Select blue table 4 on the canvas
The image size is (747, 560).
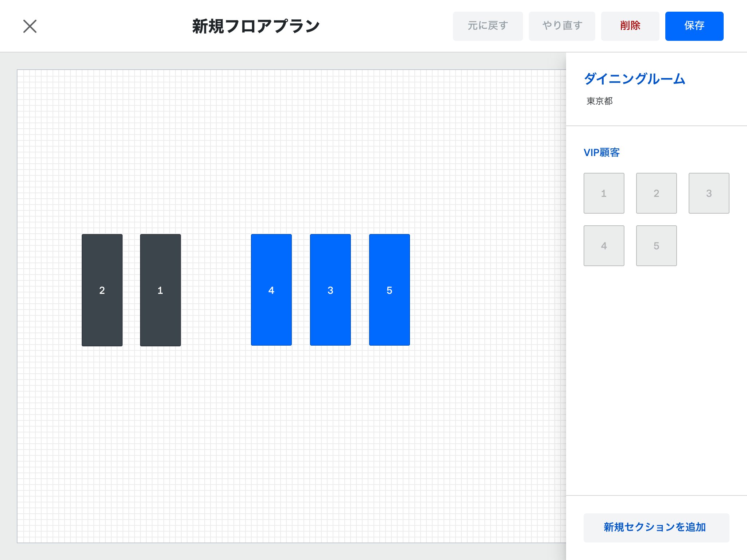coord(271,291)
